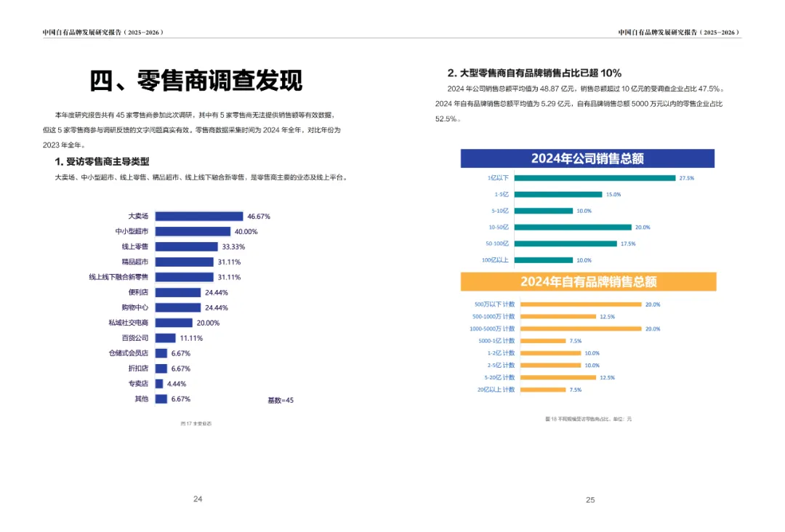The width and height of the screenshot is (785, 532).
Task: Click the 10-50亿 label
Action: click(499, 227)
